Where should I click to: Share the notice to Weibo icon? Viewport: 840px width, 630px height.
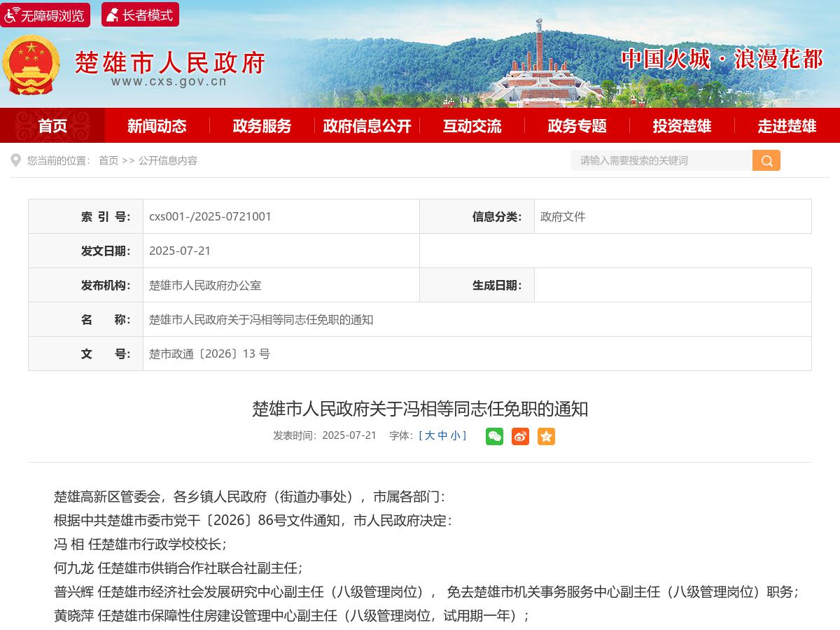pyautogui.click(x=520, y=436)
